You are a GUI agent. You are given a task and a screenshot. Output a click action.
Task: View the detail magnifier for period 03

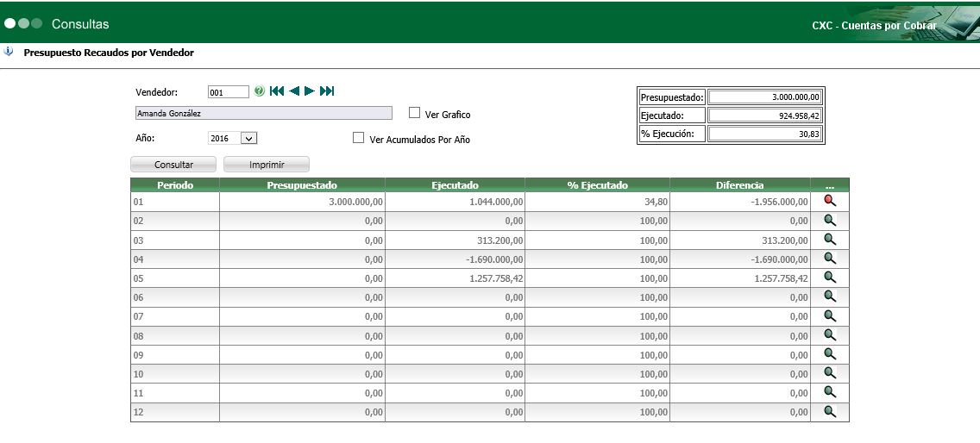[x=830, y=239]
